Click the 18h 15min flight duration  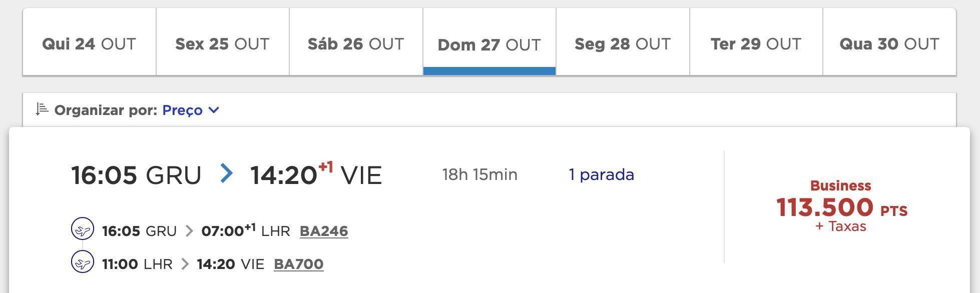click(480, 174)
